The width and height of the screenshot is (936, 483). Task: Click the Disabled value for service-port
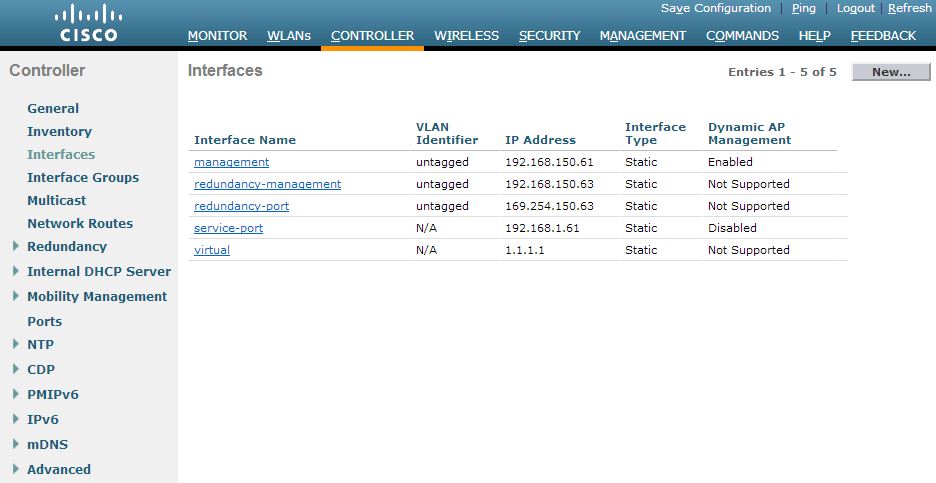[x=732, y=228]
